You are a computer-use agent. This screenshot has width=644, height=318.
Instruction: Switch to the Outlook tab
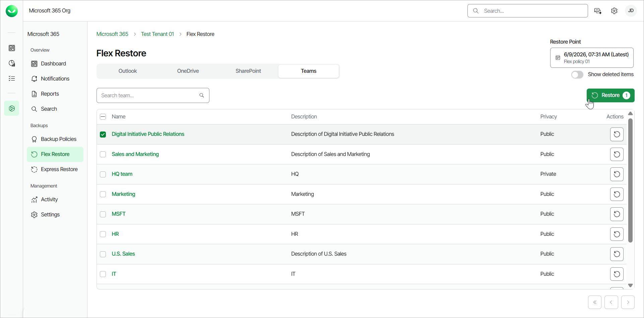click(x=128, y=71)
